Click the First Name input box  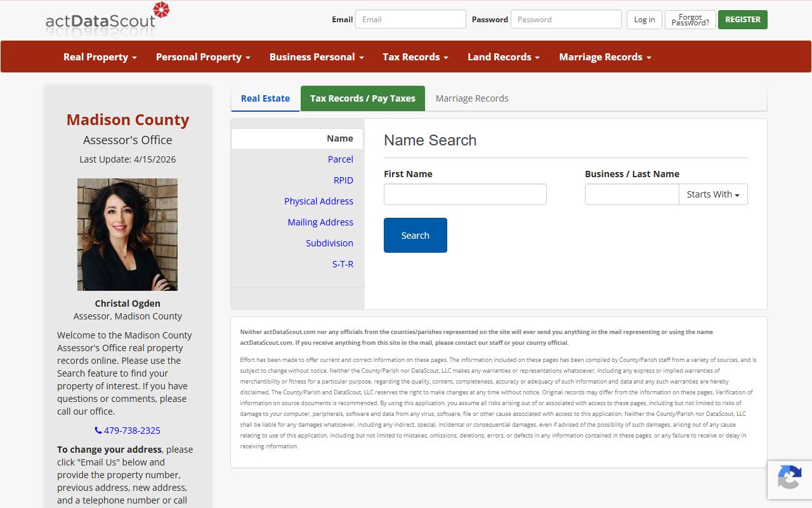click(465, 194)
